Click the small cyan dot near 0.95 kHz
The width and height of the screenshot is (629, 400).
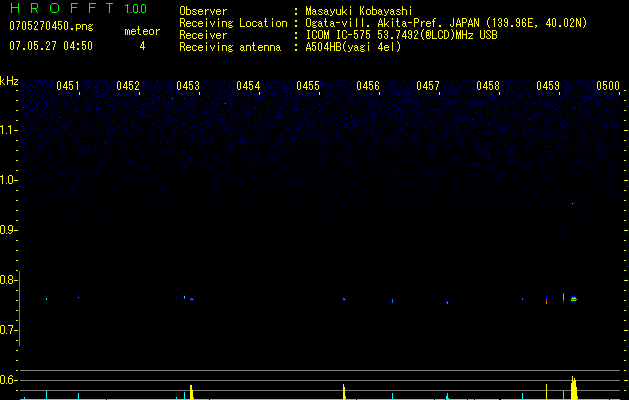click(573, 203)
